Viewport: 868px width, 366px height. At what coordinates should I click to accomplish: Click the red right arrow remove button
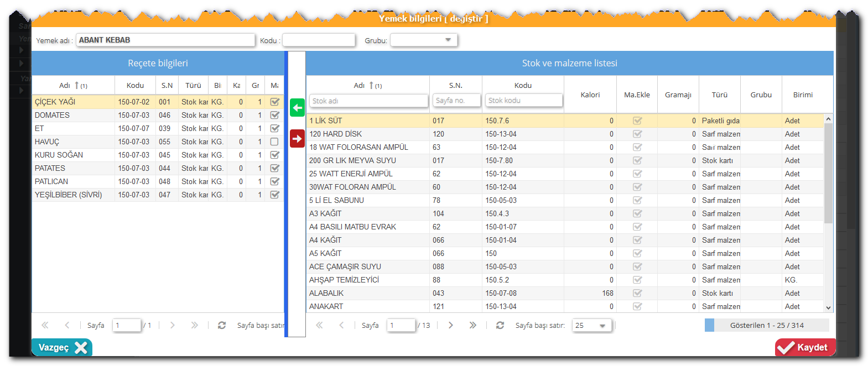tap(297, 138)
